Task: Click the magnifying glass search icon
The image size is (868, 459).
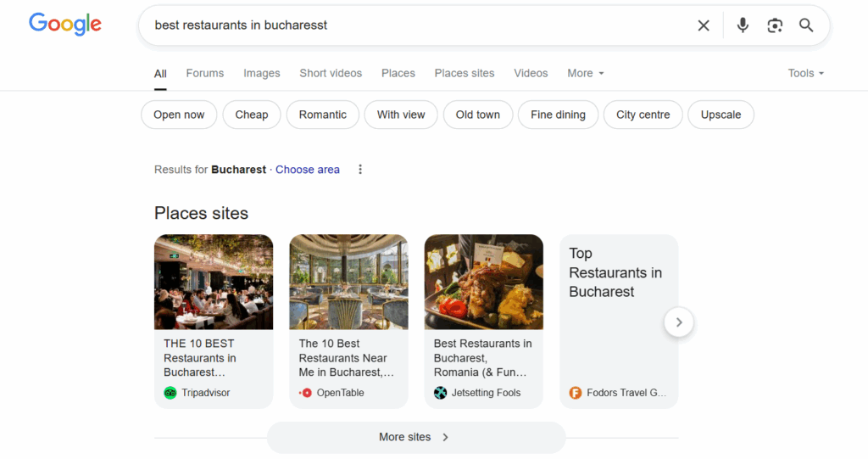Action: pyautogui.click(x=806, y=25)
